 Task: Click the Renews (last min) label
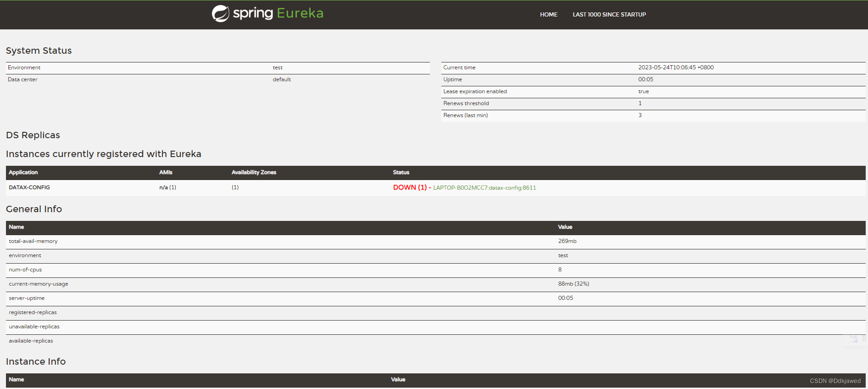click(x=466, y=115)
